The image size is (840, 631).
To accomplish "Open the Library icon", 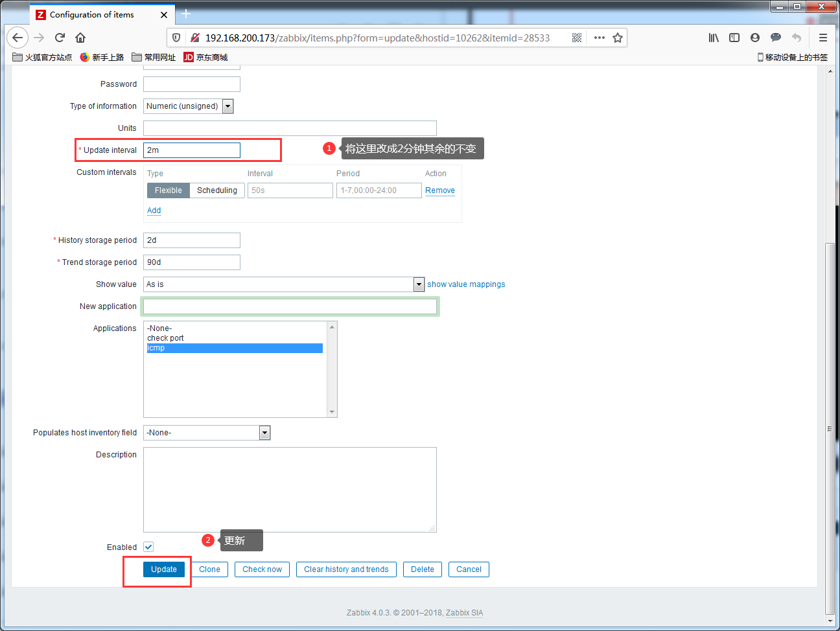I will click(x=714, y=38).
